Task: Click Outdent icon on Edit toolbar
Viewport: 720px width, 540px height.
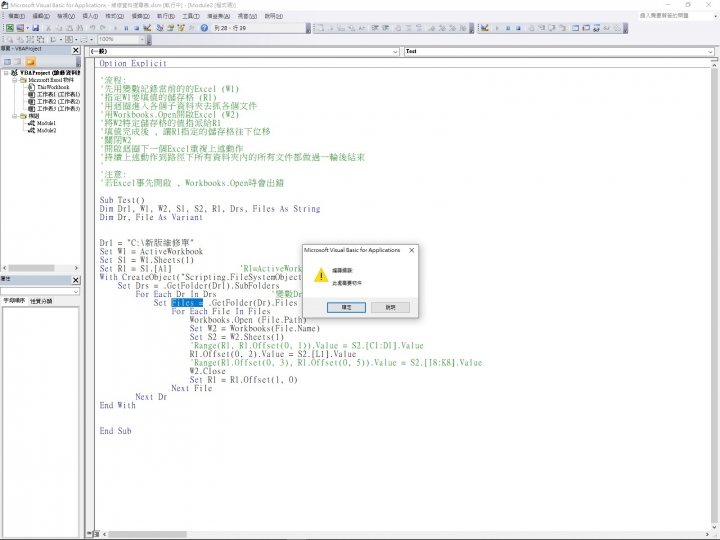Action: click(x=386, y=28)
